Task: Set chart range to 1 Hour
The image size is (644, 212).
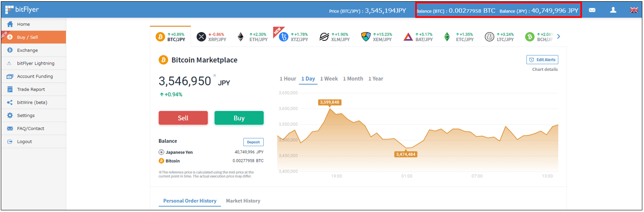Action: pyautogui.click(x=288, y=79)
